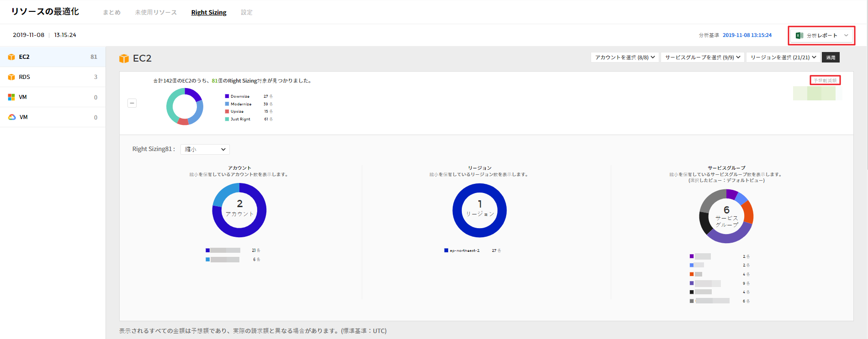Switch to the まとめ tab
This screenshot has width=868, height=339.
(x=111, y=12)
